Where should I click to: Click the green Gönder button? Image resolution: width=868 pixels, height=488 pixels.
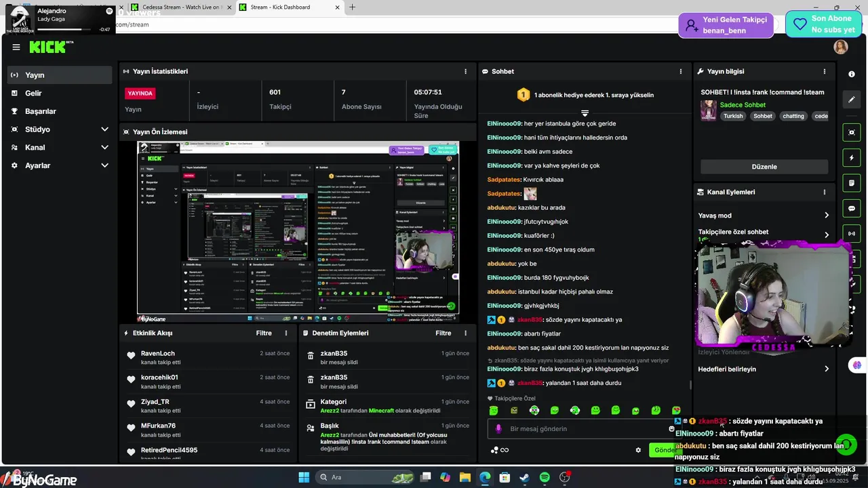click(x=665, y=450)
